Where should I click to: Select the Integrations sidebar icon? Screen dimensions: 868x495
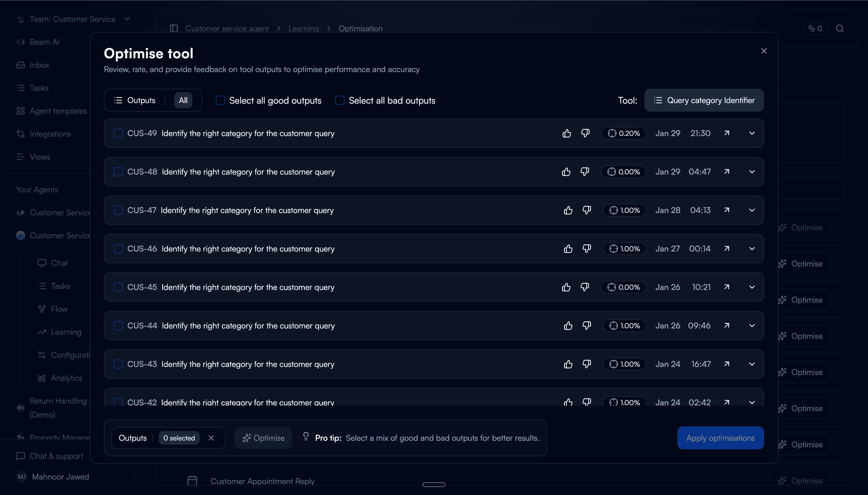(20, 134)
